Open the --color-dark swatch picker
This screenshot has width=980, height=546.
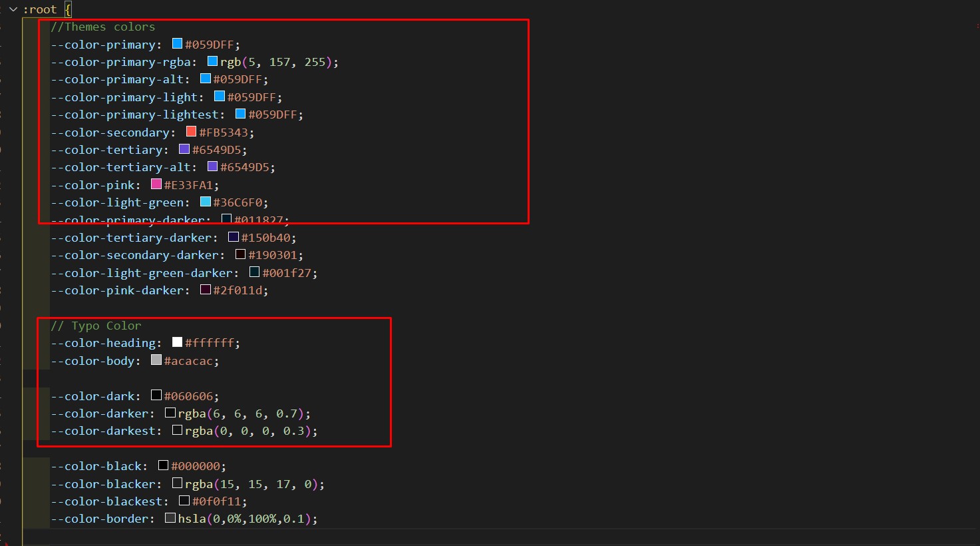point(156,396)
